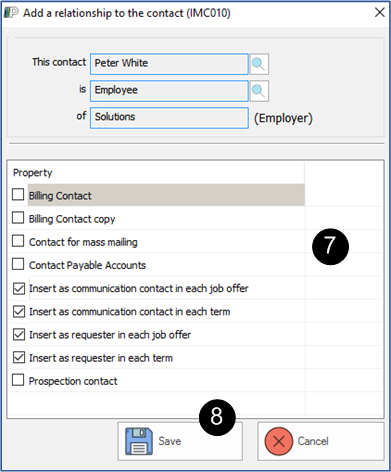Click the Cancel button
Image resolution: width=391 pixels, height=472 pixels.
pos(320,441)
